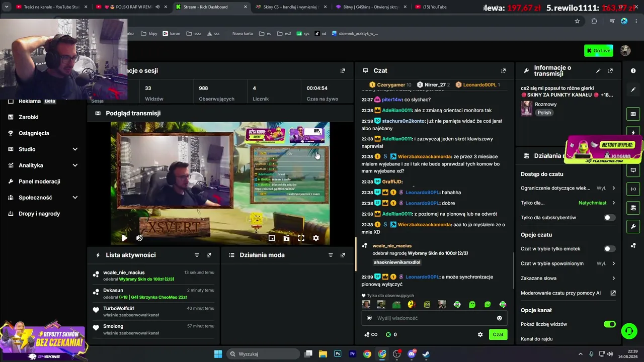The image size is (644, 362).
Task: Click the pencil icon in right rail
Action: tap(633, 89)
